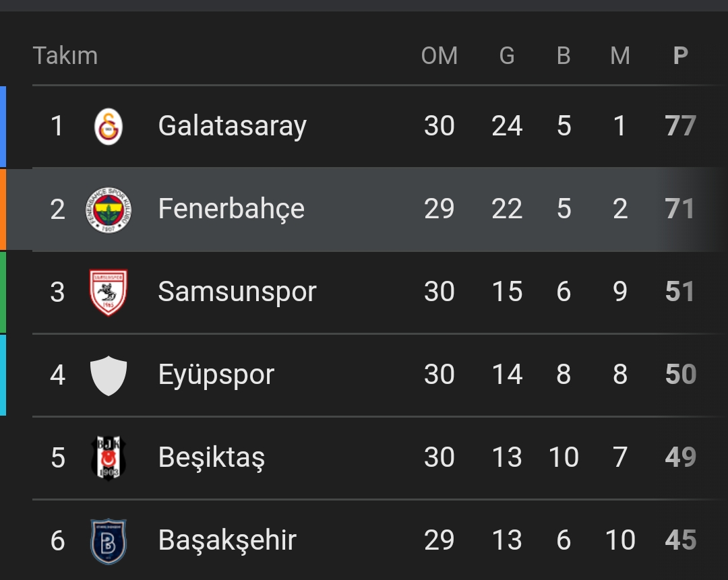Viewport: 728px width, 580px height.
Task: Click the M losses column header
Action: click(620, 56)
